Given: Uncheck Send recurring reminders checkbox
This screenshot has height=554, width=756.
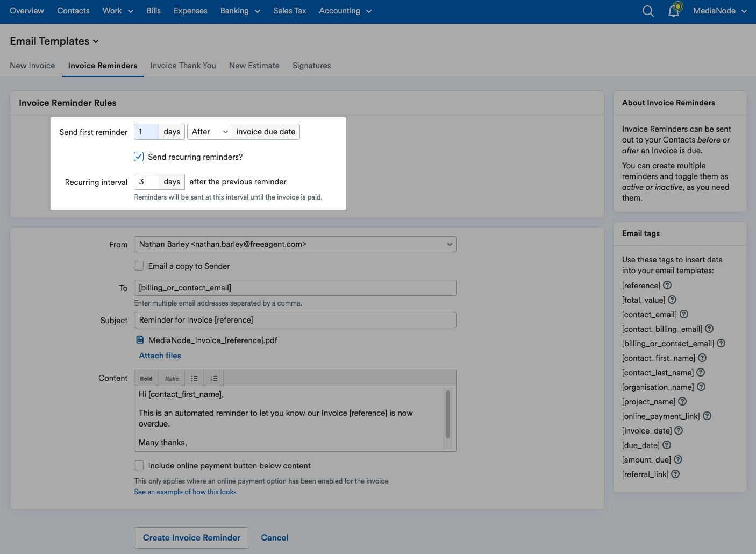Looking at the screenshot, I should [x=139, y=157].
